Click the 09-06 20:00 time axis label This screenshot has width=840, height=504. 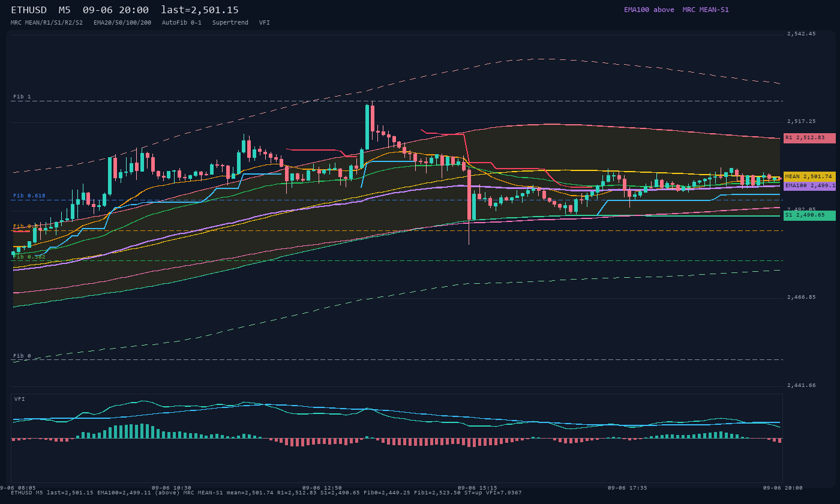pyautogui.click(x=783, y=488)
